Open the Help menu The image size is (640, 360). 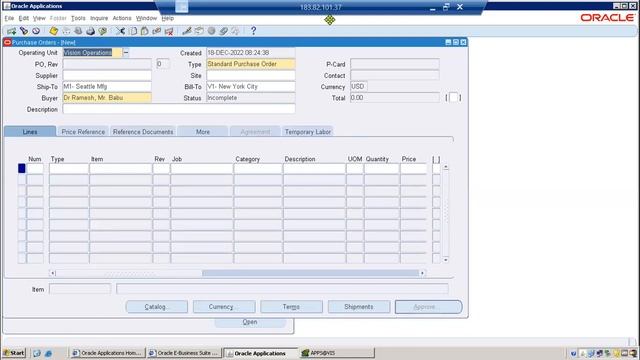tap(168, 18)
